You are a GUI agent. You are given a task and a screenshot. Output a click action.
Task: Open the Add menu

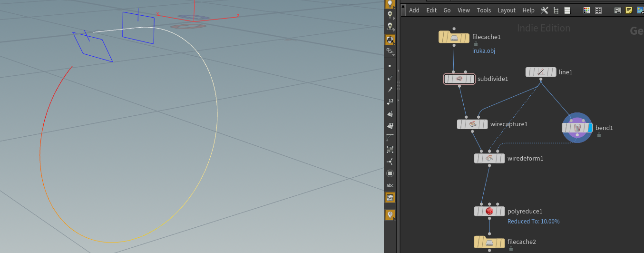coord(414,10)
